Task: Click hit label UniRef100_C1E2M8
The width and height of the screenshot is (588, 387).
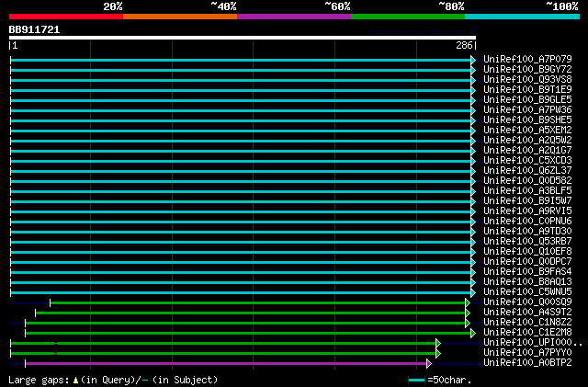Action: click(527, 333)
